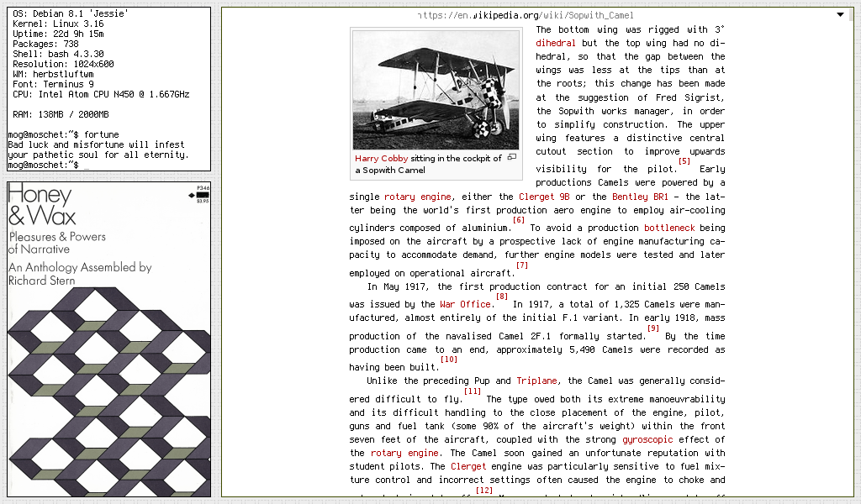
Task: Click the Wikipedia URL in the address bar
Action: click(526, 15)
